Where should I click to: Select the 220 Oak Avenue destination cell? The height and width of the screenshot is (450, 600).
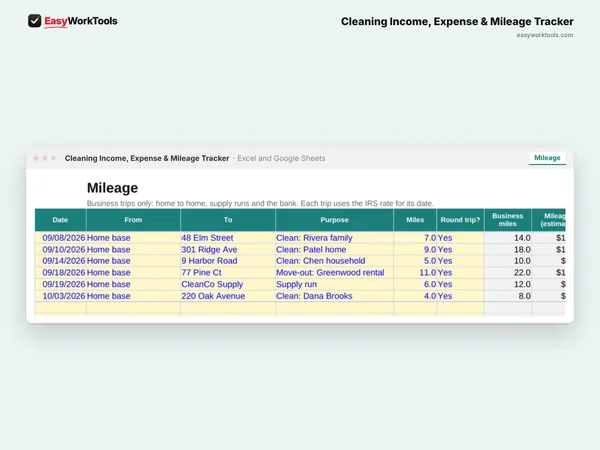(228, 296)
